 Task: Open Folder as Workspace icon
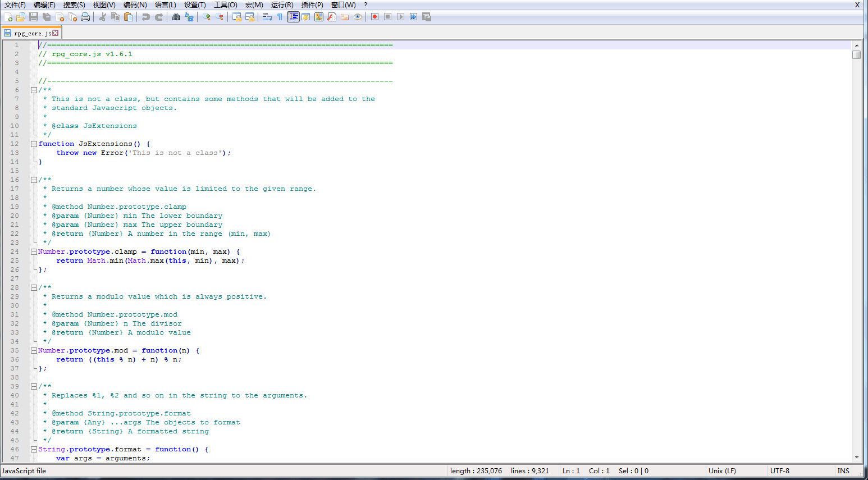345,17
